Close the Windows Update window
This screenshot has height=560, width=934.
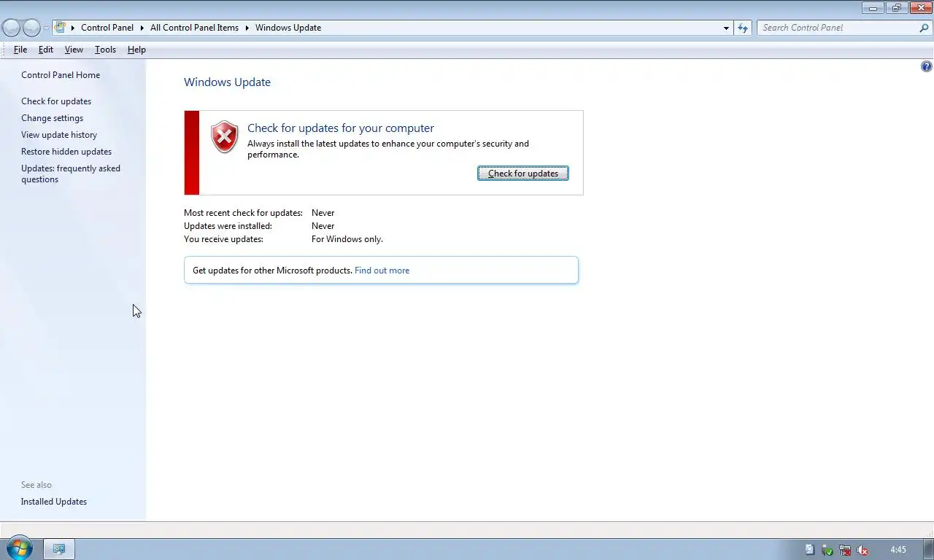click(921, 8)
